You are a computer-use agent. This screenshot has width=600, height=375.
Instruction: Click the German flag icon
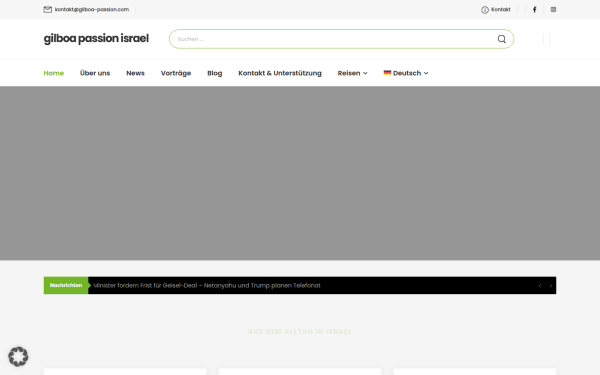387,73
